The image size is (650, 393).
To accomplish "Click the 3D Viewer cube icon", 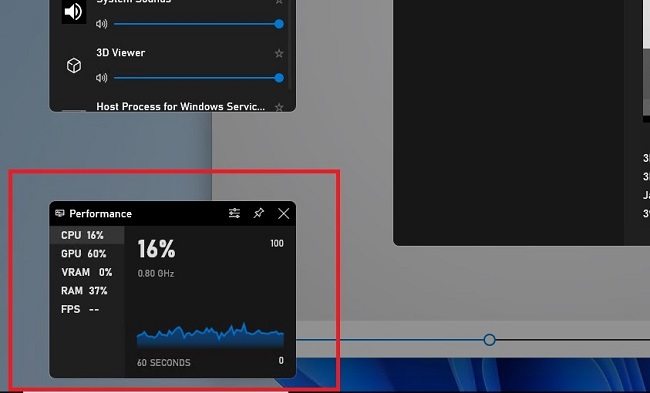I will click(74, 66).
